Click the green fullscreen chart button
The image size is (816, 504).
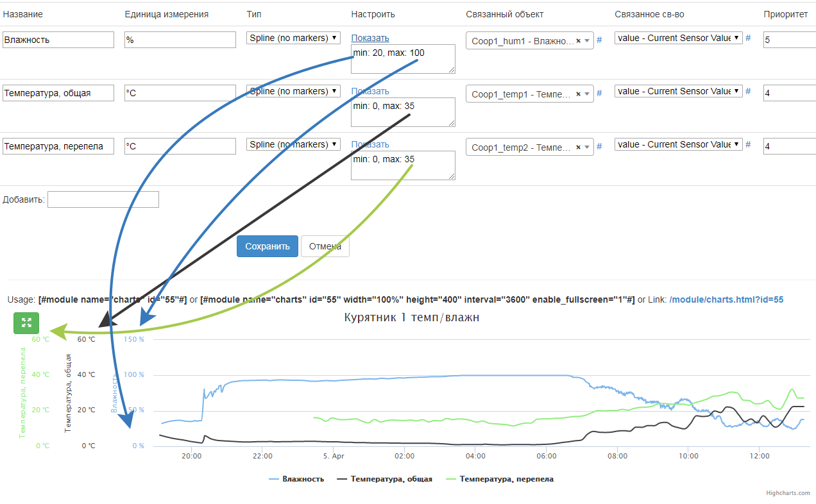click(x=26, y=323)
